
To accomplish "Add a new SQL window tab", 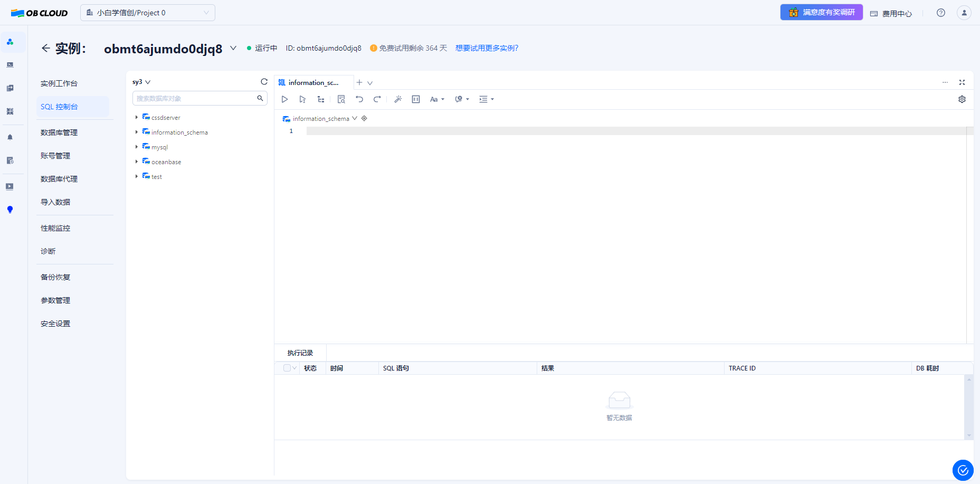I will pyautogui.click(x=359, y=82).
